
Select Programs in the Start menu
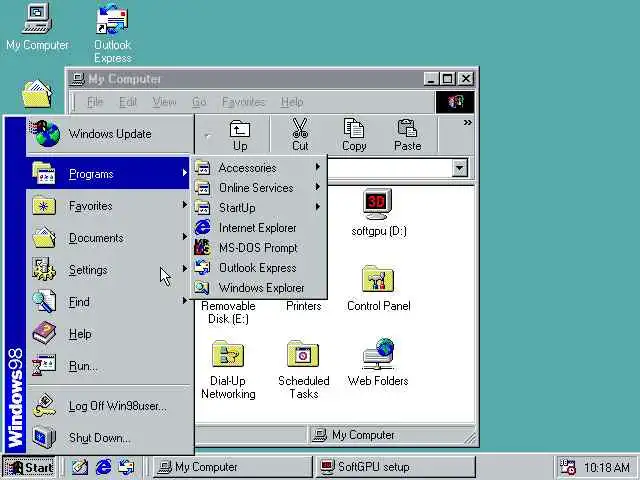click(x=108, y=173)
